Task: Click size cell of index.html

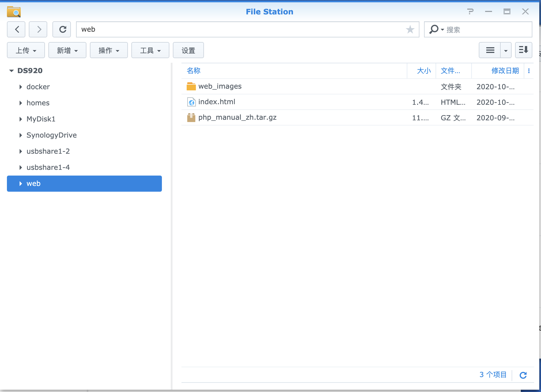Action: pyautogui.click(x=421, y=102)
